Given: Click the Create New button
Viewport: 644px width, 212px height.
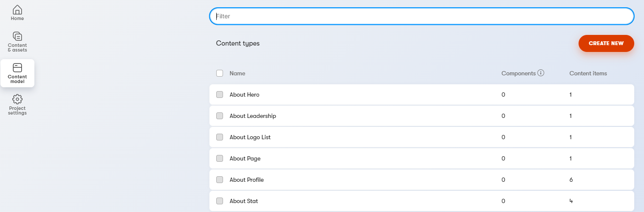Looking at the screenshot, I should [606, 43].
